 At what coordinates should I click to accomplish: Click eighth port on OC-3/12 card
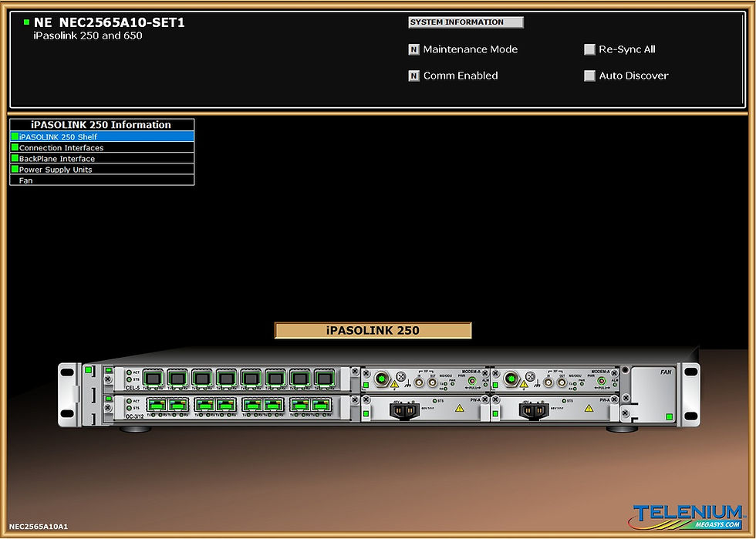point(321,404)
